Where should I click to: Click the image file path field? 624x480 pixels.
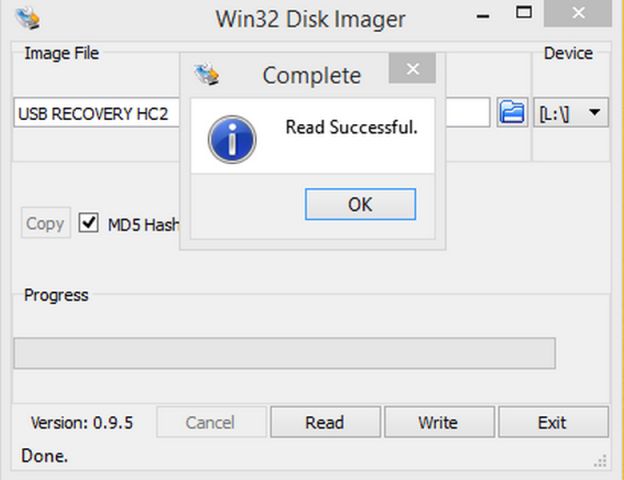click(x=97, y=113)
